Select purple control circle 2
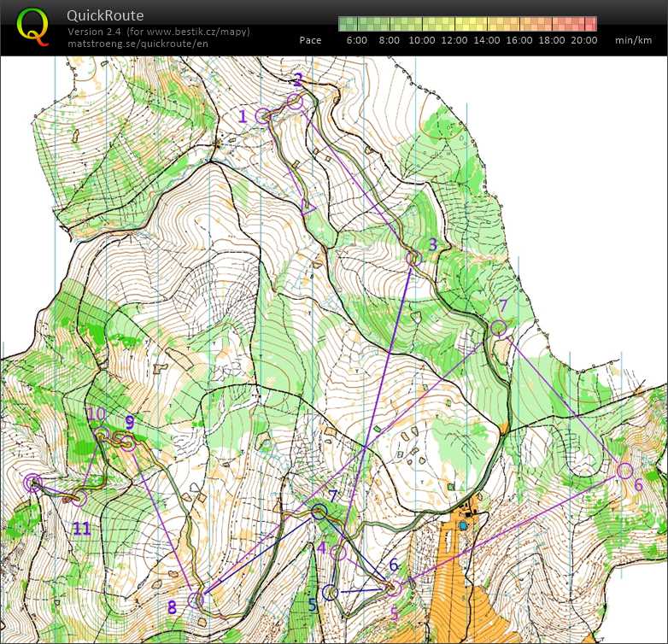This screenshot has height=644, width=668. pyautogui.click(x=295, y=102)
